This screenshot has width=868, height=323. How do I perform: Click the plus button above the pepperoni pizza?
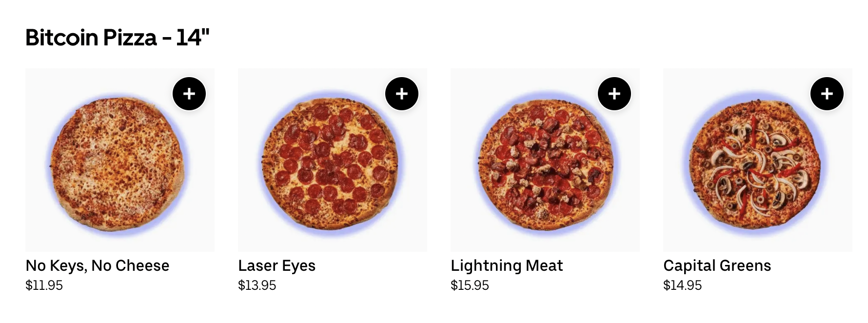tap(401, 93)
